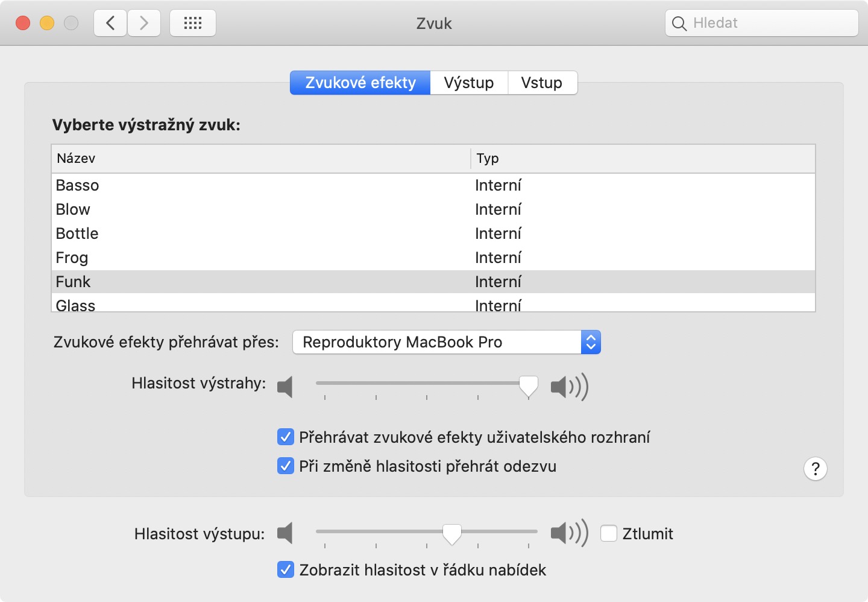Toggle feedback when volume is changed
The width and height of the screenshot is (868, 602).
[x=286, y=466]
